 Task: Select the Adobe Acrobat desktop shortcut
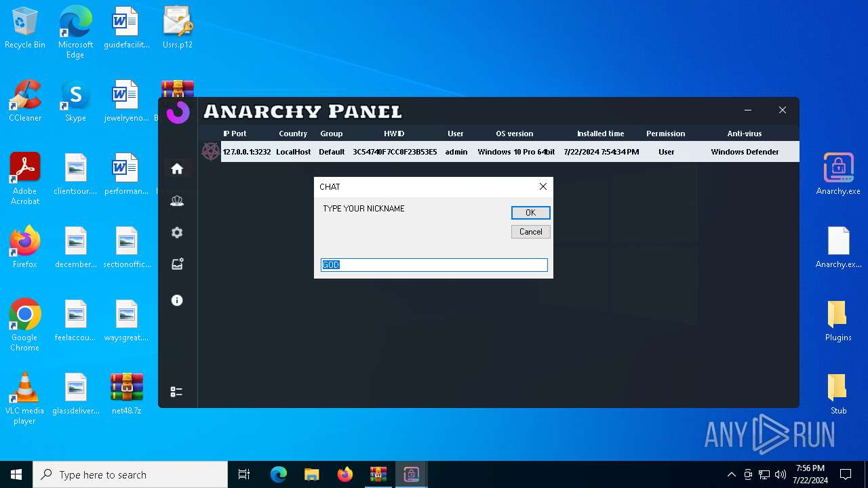(25, 179)
